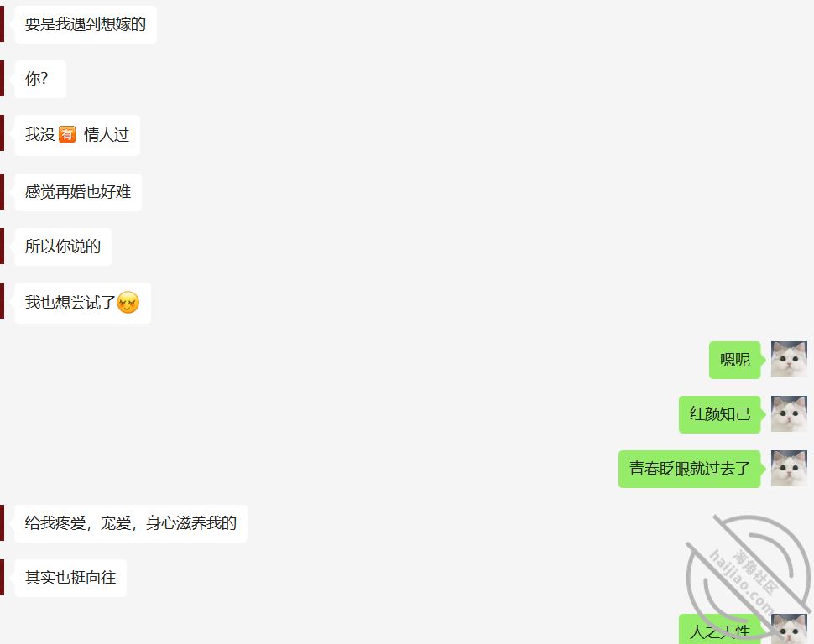The height and width of the screenshot is (644, 814).
Task: Click the 所以你说的 message bubble
Action: click(63, 247)
